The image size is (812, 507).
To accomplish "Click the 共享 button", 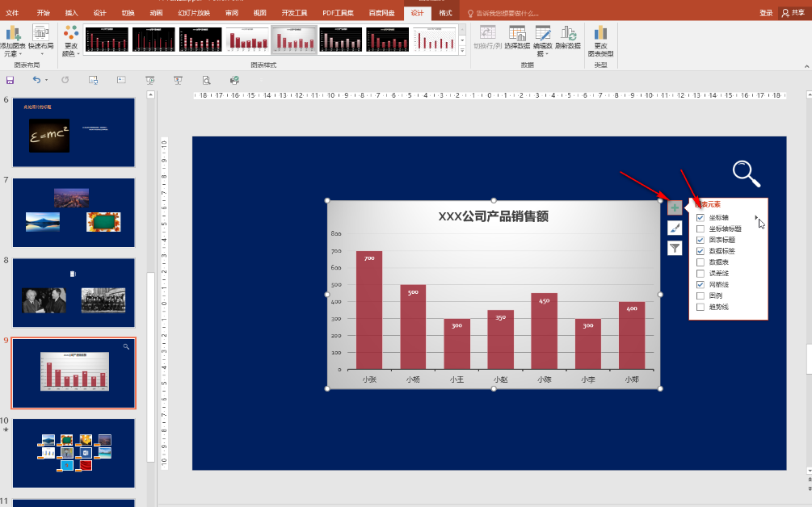I will [793, 13].
